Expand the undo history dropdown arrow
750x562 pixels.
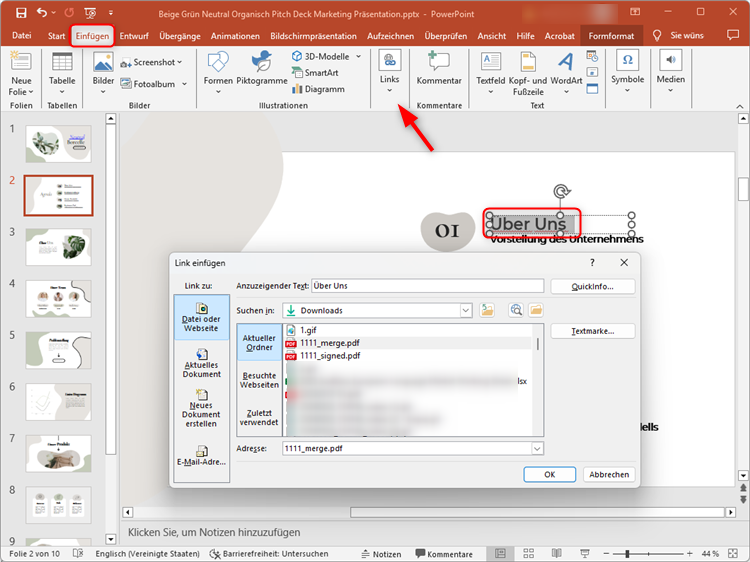tap(53, 13)
